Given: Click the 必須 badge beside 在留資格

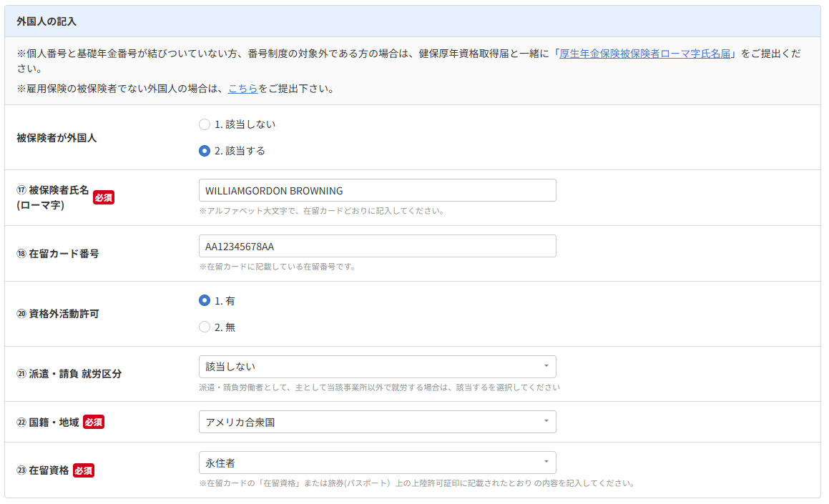Looking at the screenshot, I should click(x=84, y=470).
